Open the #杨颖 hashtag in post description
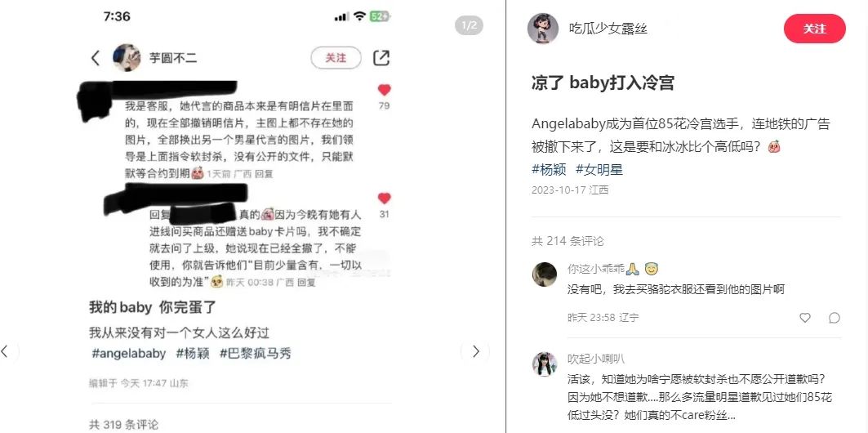868x433 pixels. 549,169
